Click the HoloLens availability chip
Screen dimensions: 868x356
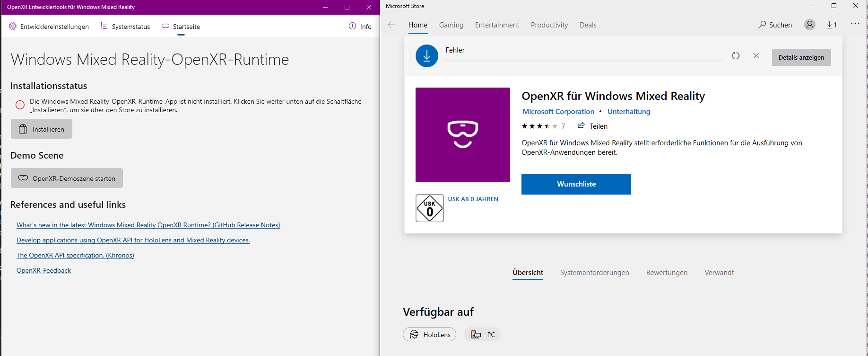[429, 334]
